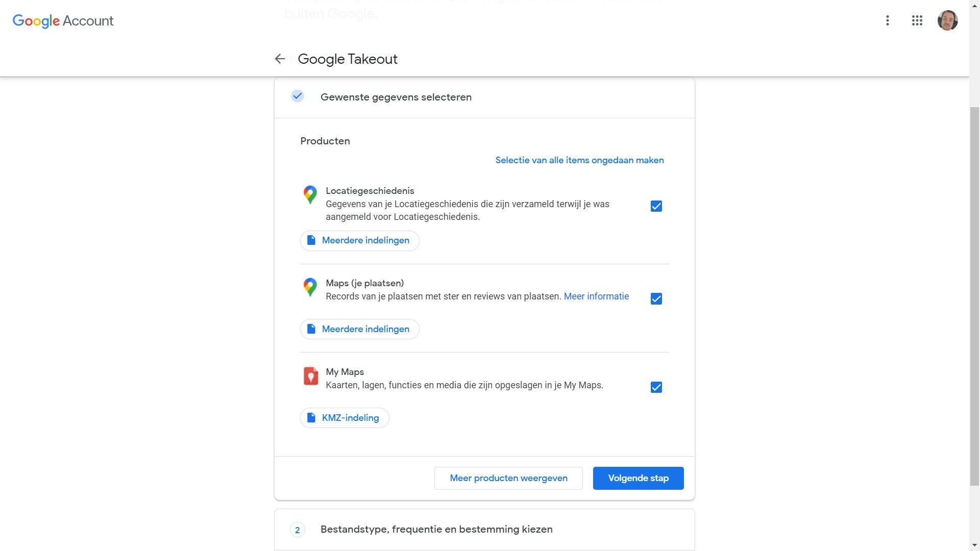Screen dimensions: 980x551
Task: Uncheck the Maps (je plaatsen) checkbox
Action: (x=656, y=299)
